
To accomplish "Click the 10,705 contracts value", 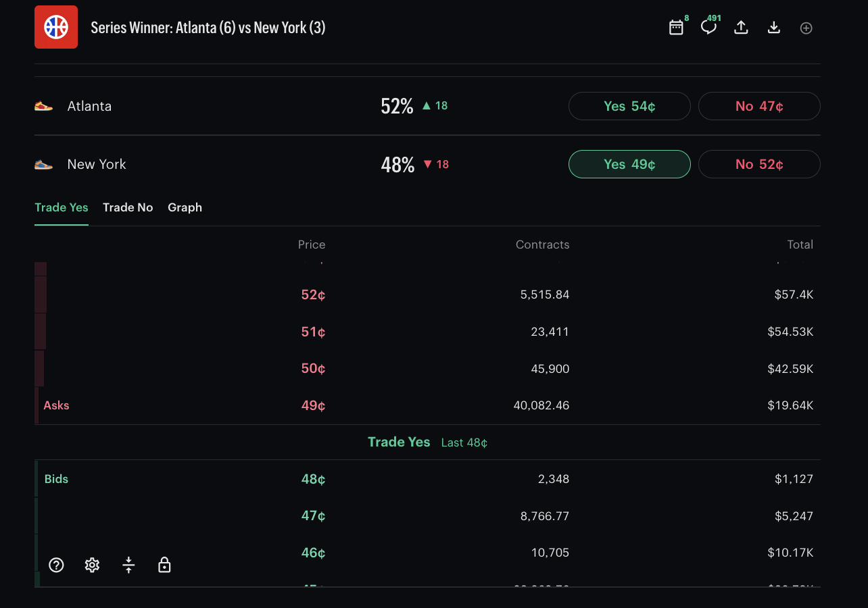I will coord(550,553).
